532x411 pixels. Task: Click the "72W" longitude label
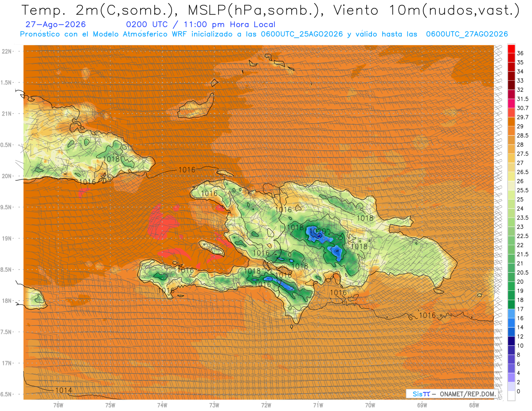coord(266,405)
